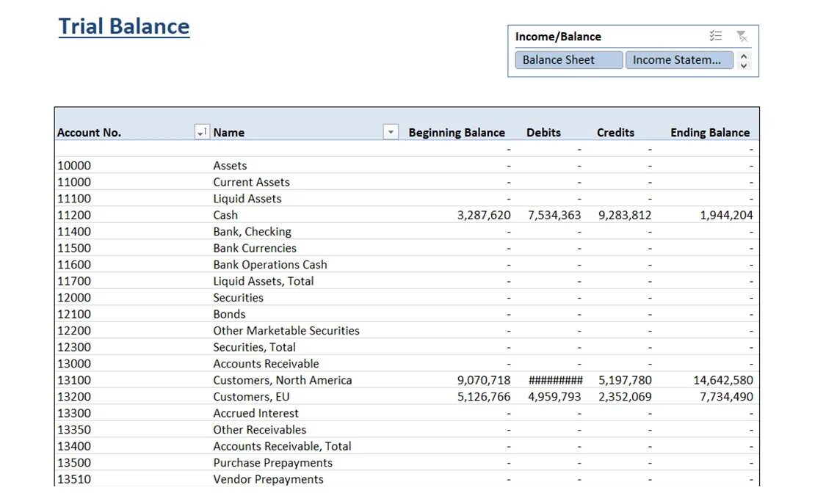Select the Accounts Receivable, Total cell
This screenshot has width=837, height=504.
pyautogui.click(x=282, y=446)
